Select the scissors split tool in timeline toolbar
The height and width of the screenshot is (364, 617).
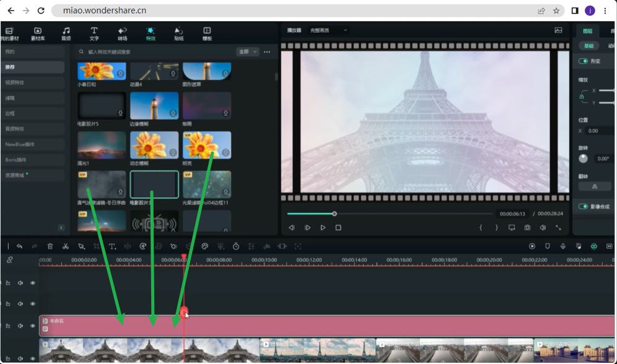coord(66,246)
